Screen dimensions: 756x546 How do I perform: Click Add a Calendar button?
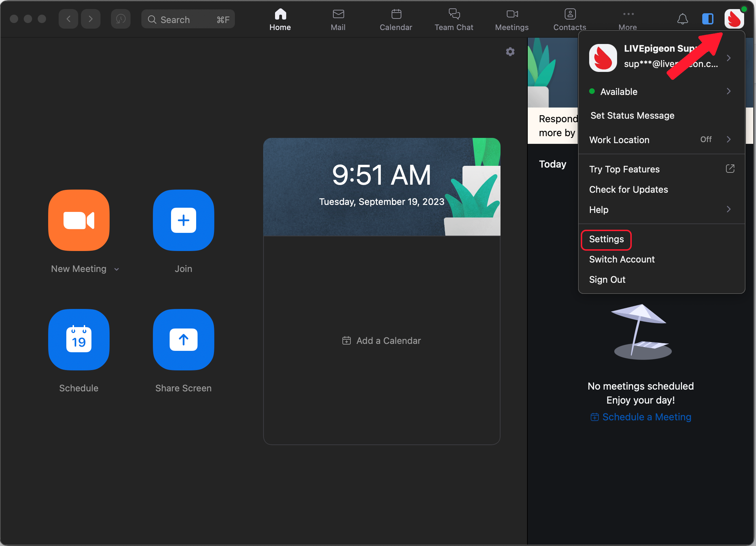tap(381, 341)
